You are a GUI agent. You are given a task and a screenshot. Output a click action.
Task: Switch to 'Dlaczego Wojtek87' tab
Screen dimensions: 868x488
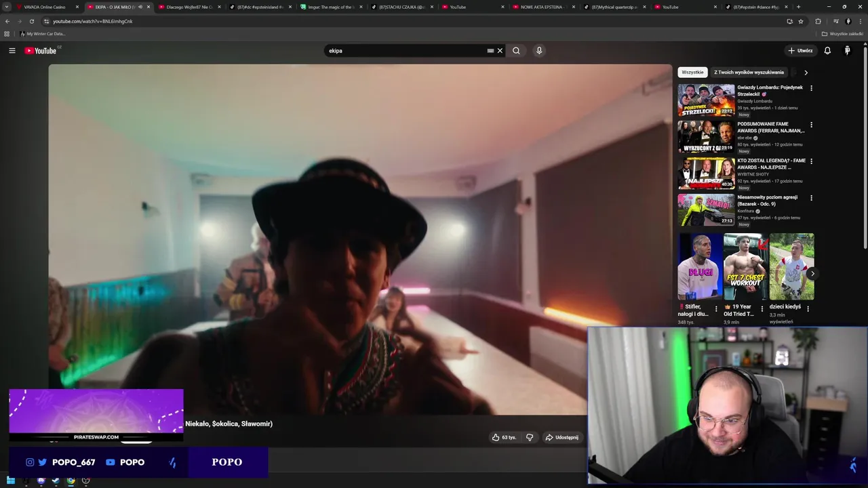click(190, 7)
